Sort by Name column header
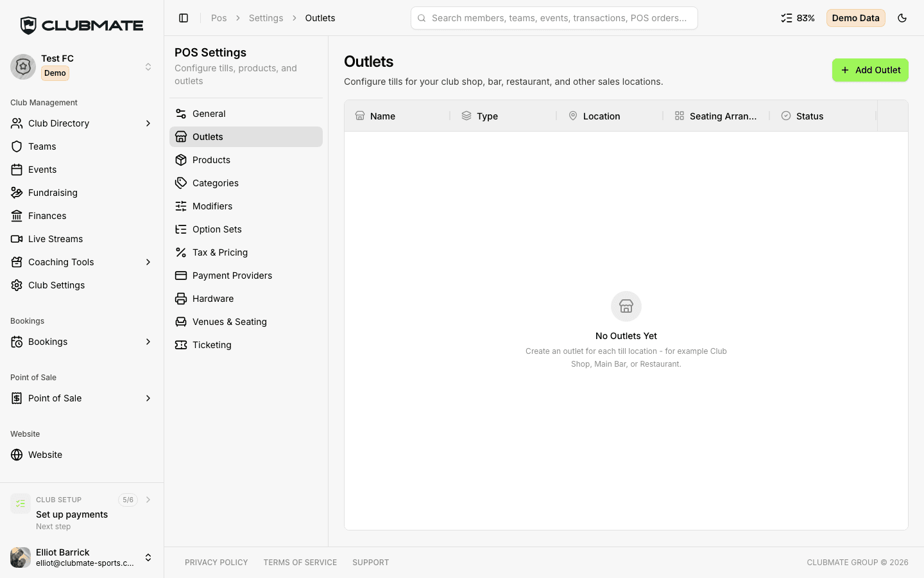Image resolution: width=924 pixels, height=578 pixels. (397, 116)
